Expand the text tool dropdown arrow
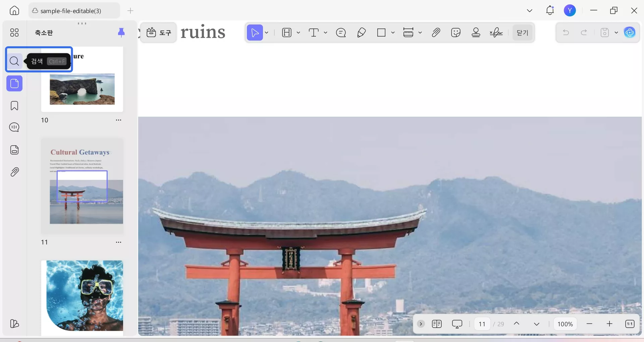This screenshot has width=644, height=342. 325,33
